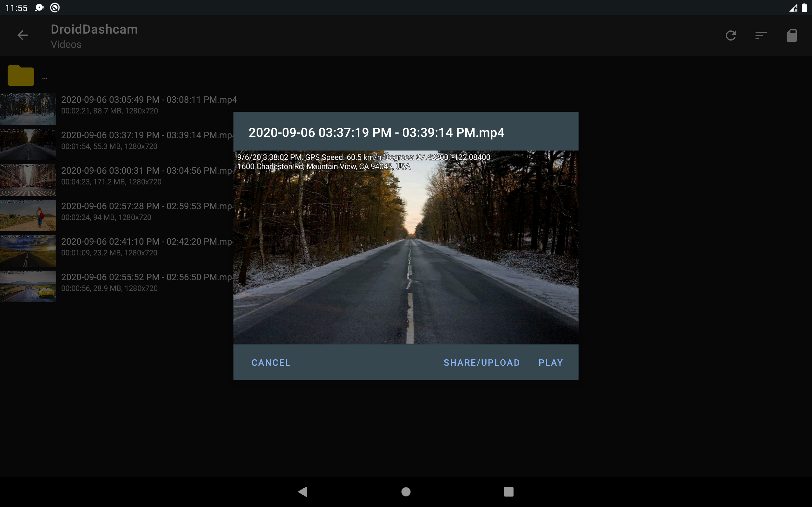
Task: Tap the recent apps square button
Action: 508,491
